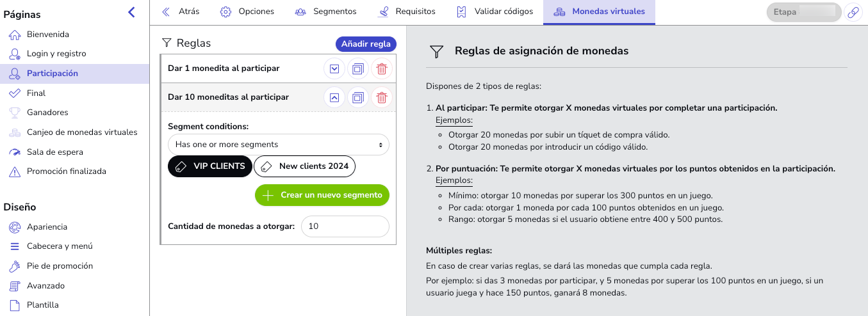Click 'Crear un nuevo segmento' button
The height and width of the screenshot is (316, 868).
pos(322,195)
